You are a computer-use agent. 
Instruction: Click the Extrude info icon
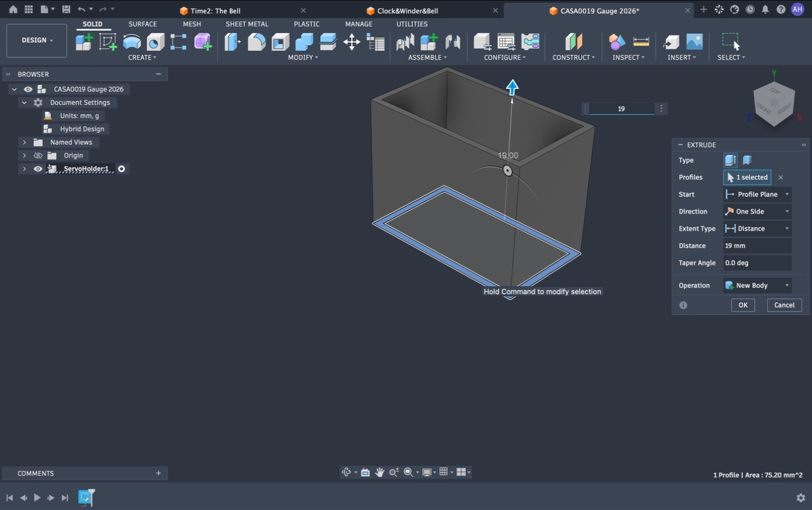pos(683,305)
